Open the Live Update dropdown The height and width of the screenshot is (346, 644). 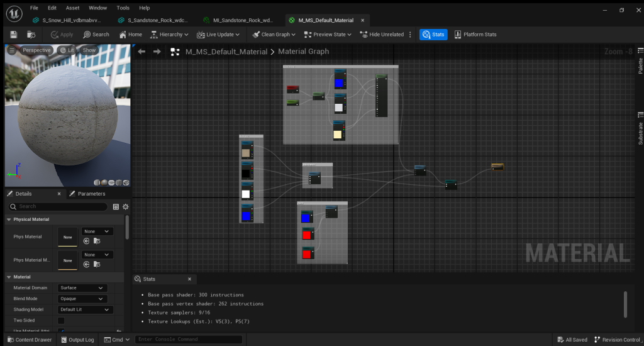click(218, 35)
